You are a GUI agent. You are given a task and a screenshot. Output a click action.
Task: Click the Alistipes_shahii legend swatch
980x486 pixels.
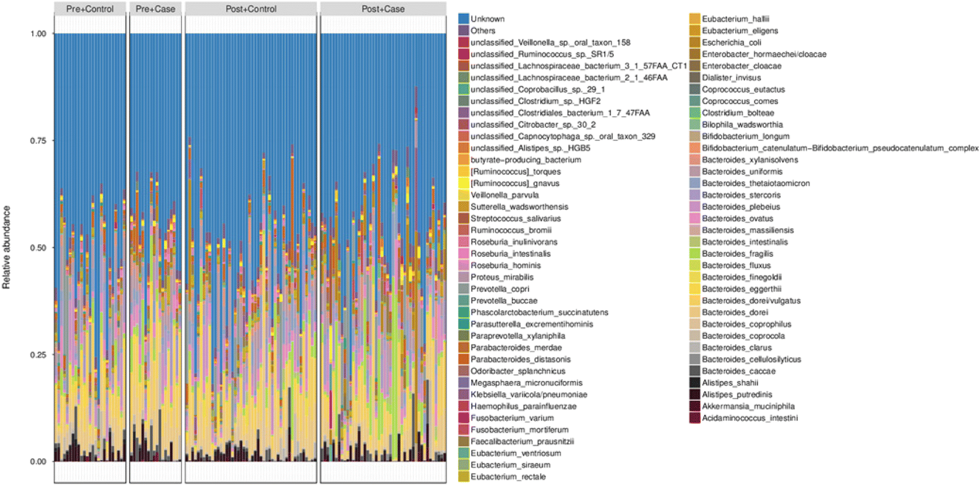click(695, 383)
